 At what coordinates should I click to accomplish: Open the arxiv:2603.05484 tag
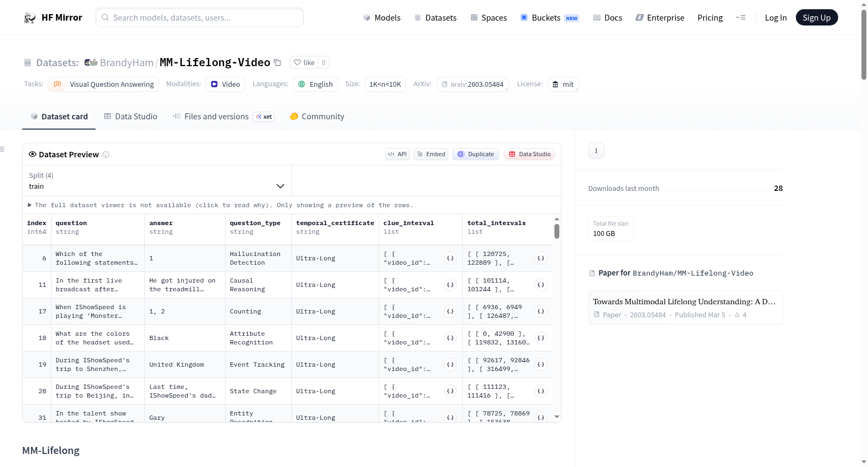coord(473,84)
